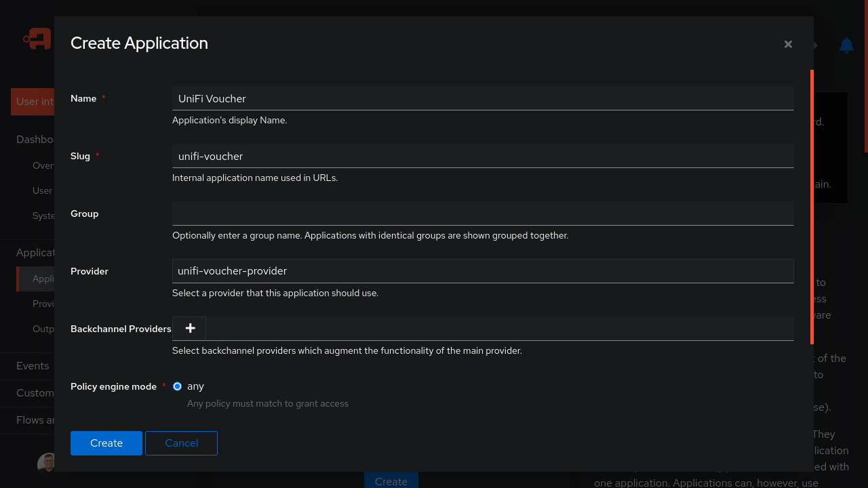Viewport: 868px width, 488px height.
Task: Open the Provider selection field
Action: click(x=483, y=270)
